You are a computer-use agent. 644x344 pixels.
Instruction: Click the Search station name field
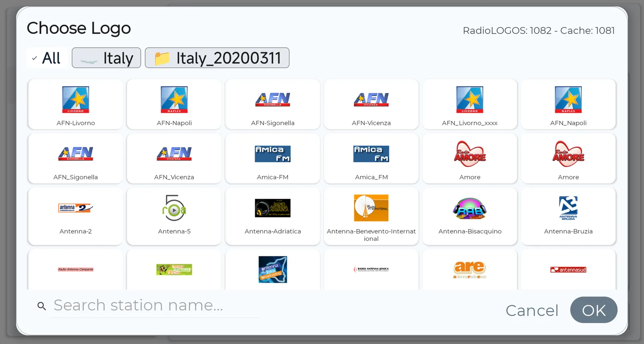click(155, 306)
